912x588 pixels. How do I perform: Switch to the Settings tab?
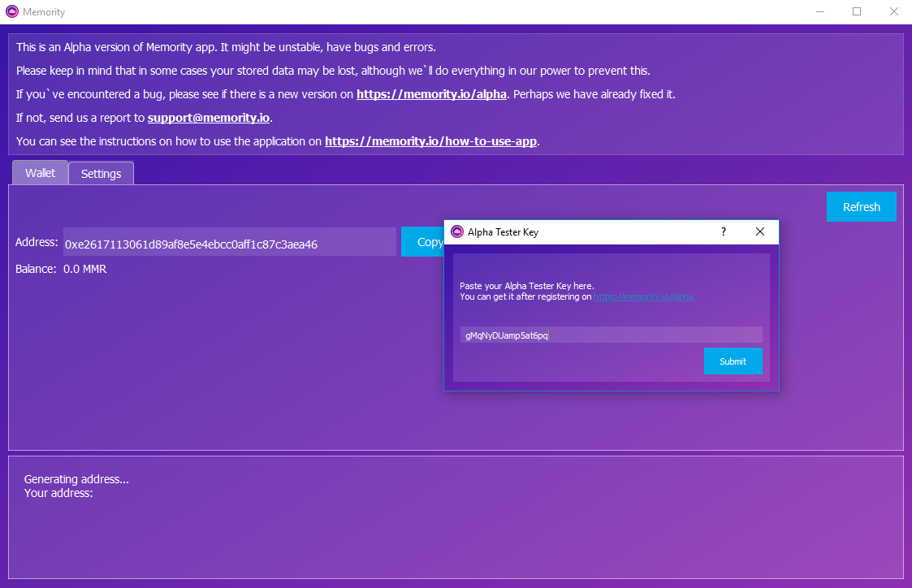coord(102,173)
